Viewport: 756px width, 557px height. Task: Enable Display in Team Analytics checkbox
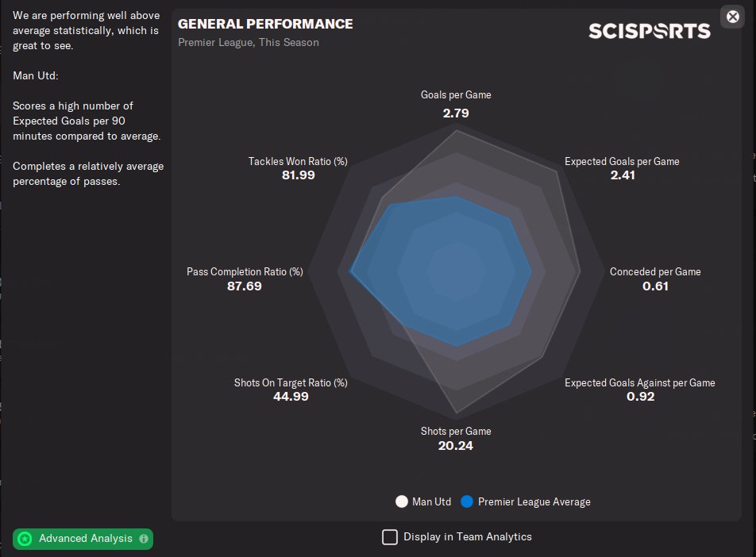click(390, 537)
